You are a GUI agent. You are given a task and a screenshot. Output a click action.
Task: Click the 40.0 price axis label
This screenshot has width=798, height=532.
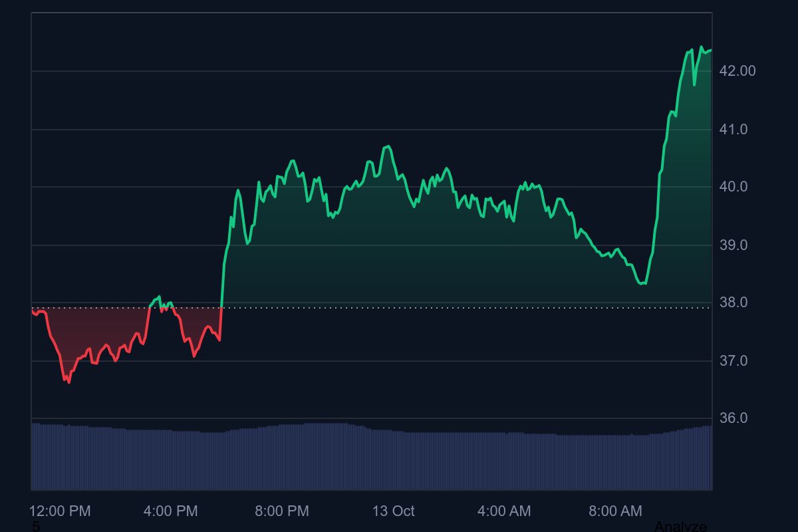733,187
